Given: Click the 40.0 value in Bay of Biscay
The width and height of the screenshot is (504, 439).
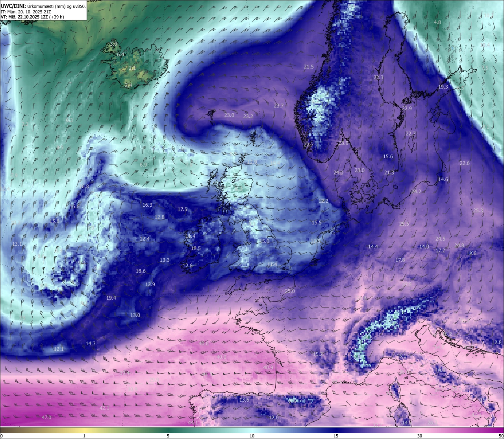Looking at the screenshot, I should 221,357.
